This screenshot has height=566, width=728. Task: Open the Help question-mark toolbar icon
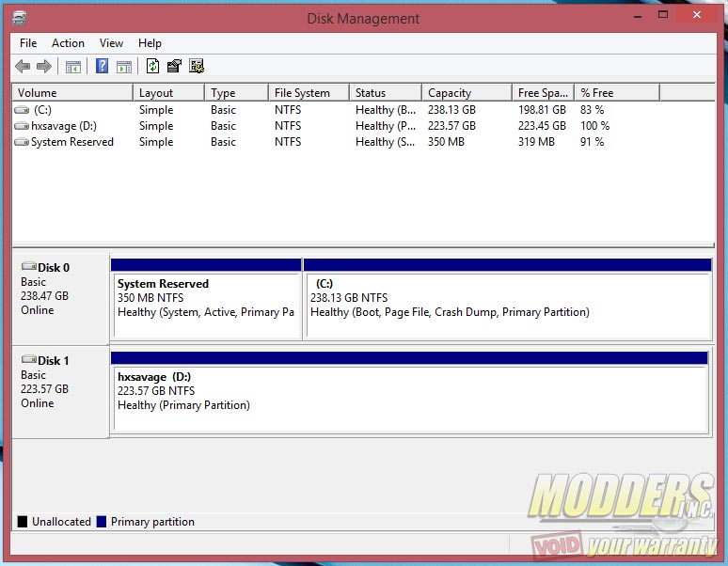pyautogui.click(x=103, y=66)
